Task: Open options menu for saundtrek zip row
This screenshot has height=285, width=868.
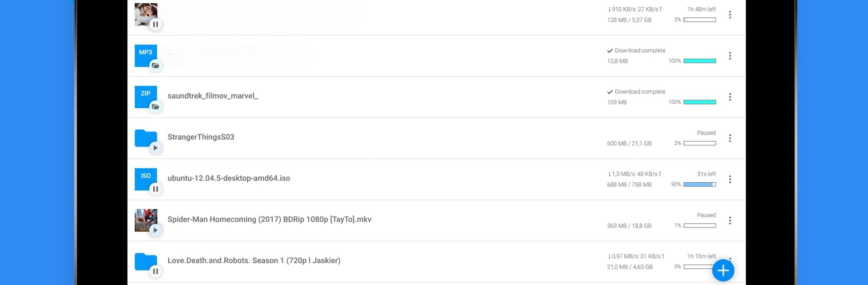Action: coord(730,97)
